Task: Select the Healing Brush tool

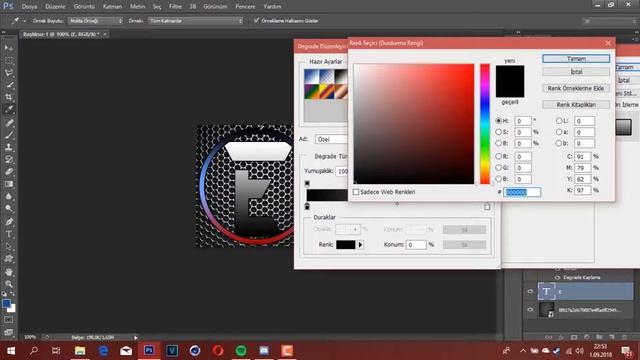Action: click(x=9, y=123)
